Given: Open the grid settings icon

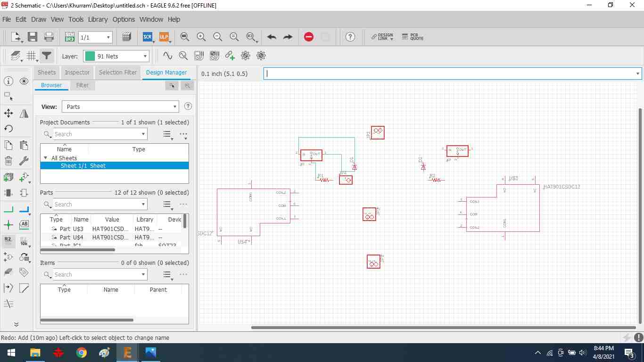Looking at the screenshot, I should [31, 56].
